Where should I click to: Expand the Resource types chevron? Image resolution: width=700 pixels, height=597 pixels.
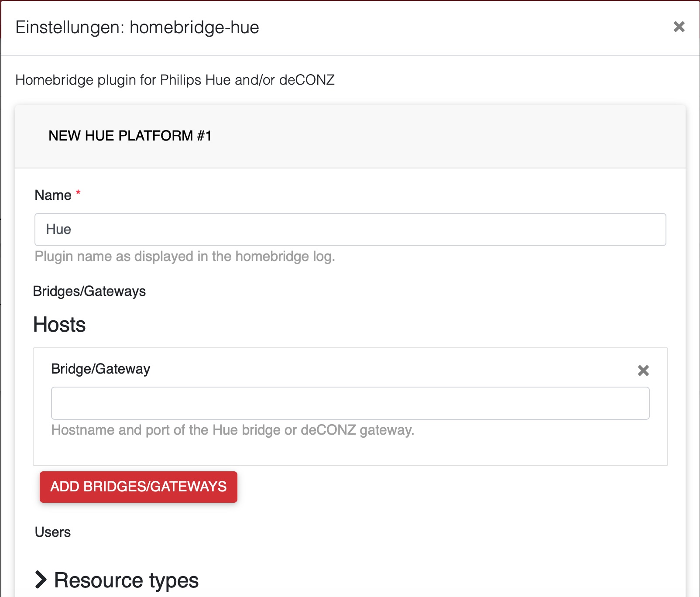click(x=41, y=580)
